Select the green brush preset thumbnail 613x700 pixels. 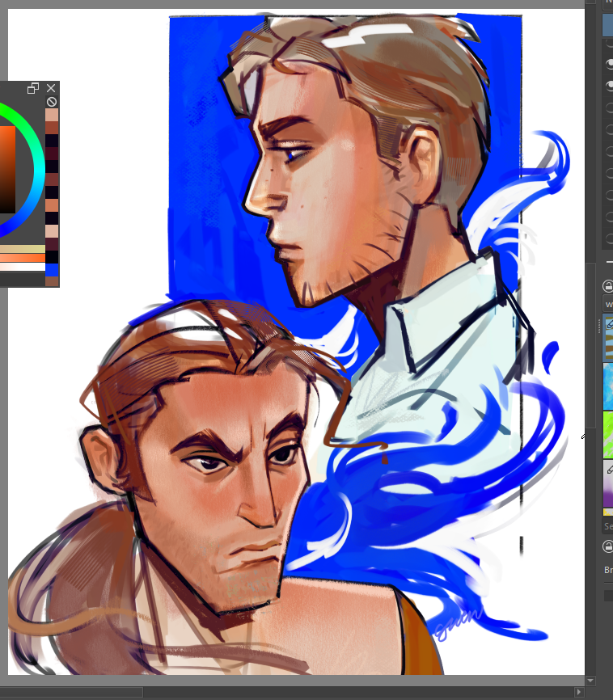[x=608, y=434]
